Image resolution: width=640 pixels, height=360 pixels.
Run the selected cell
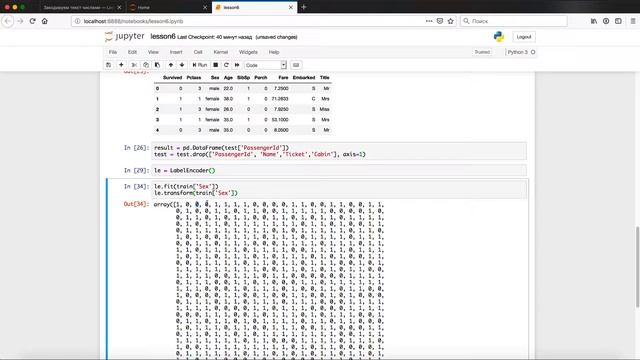(x=200, y=65)
